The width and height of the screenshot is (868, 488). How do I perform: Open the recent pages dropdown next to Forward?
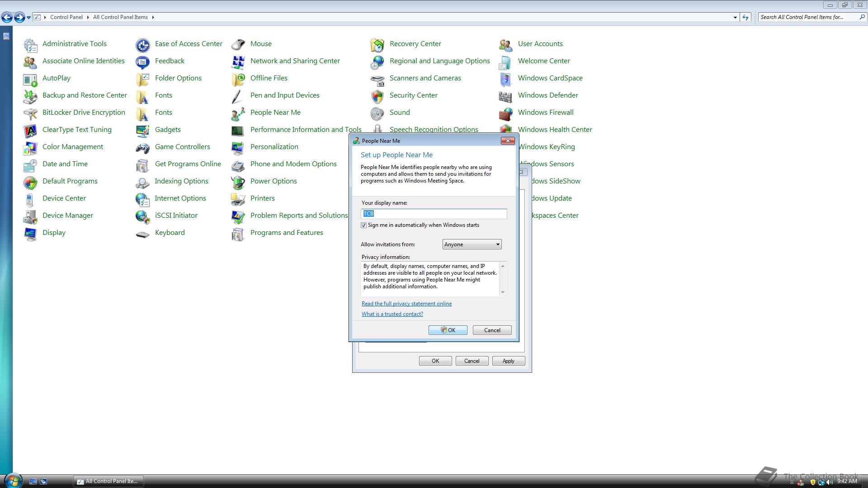28,17
